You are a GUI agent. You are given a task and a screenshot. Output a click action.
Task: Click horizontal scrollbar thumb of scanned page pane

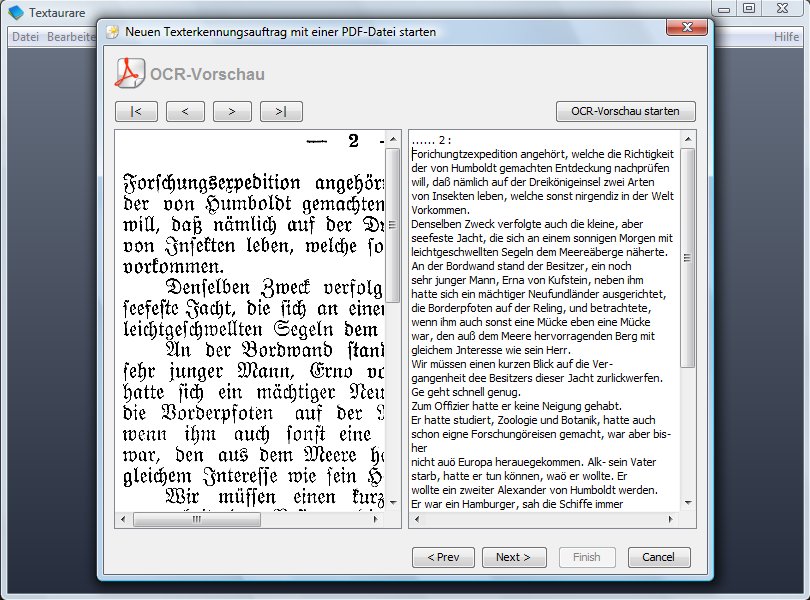point(197,519)
